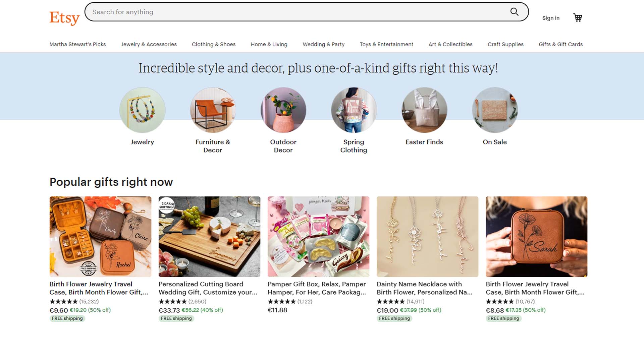Click the Outdoor Decor circle image
Image resolution: width=644 pixels, height=362 pixels.
coord(283,110)
